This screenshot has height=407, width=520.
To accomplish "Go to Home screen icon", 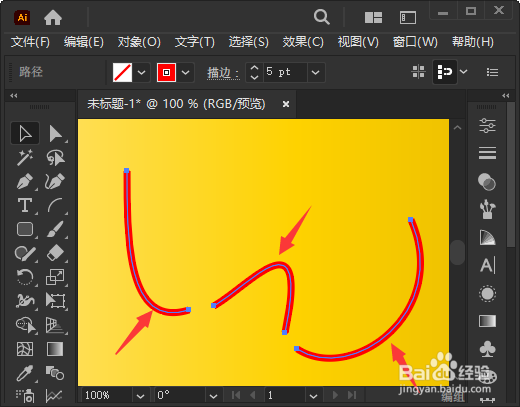I will (53, 17).
